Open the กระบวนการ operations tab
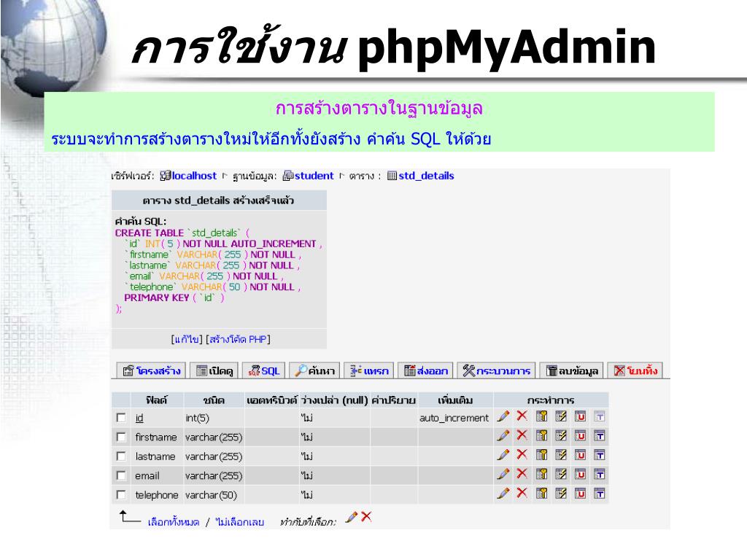Screen dimensions: 747x560 496,370
